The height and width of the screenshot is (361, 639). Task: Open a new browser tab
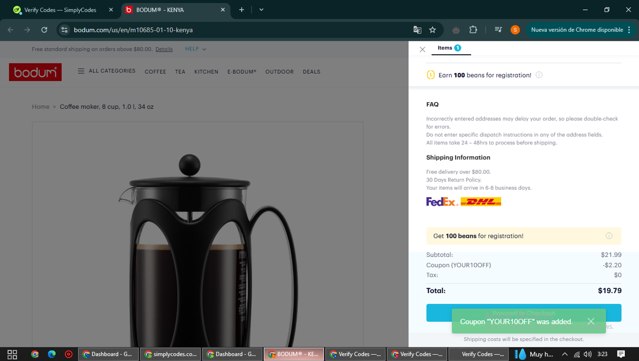point(241,10)
